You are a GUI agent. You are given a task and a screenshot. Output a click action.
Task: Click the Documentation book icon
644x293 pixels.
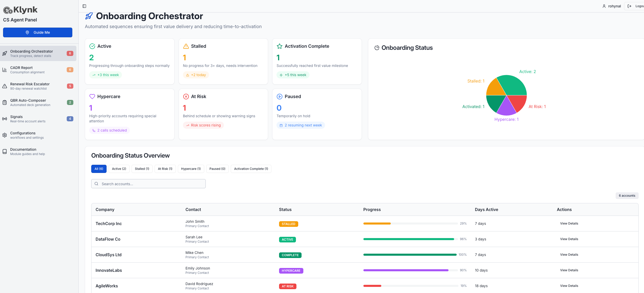[x=5, y=152]
